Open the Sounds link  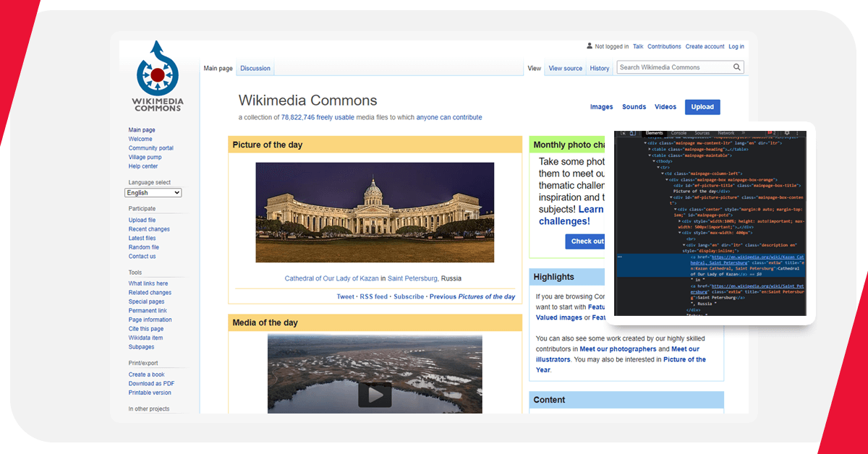pyautogui.click(x=634, y=107)
